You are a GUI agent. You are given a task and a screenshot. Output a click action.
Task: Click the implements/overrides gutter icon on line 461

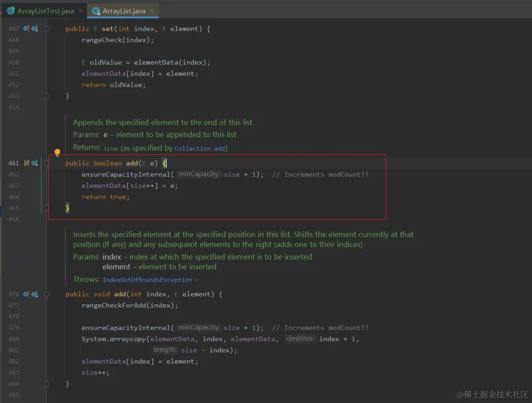click(x=26, y=163)
